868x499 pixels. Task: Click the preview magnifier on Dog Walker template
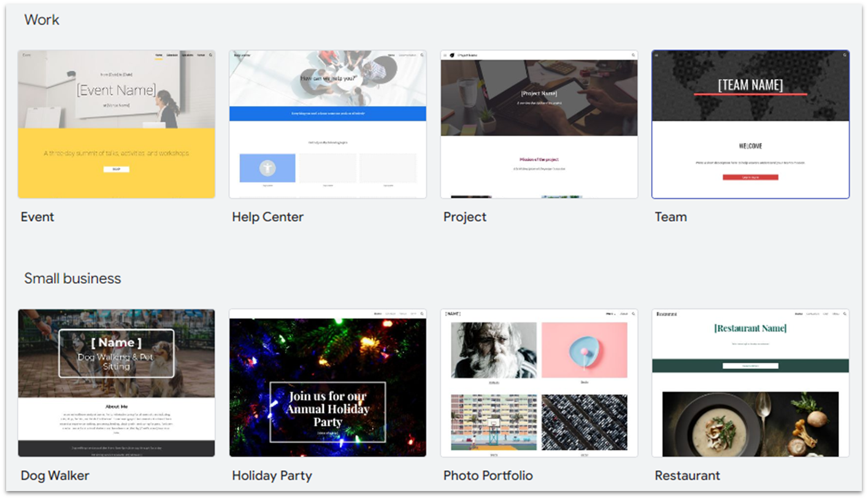[210, 313]
